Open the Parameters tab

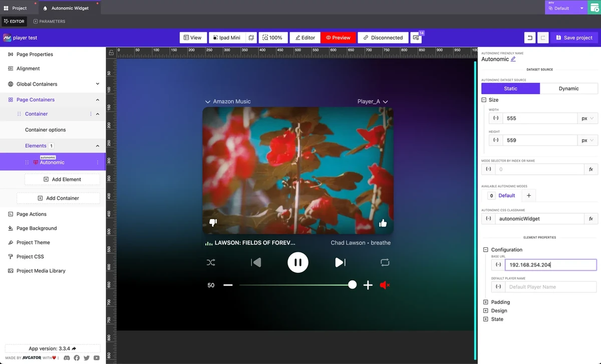tap(49, 21)
